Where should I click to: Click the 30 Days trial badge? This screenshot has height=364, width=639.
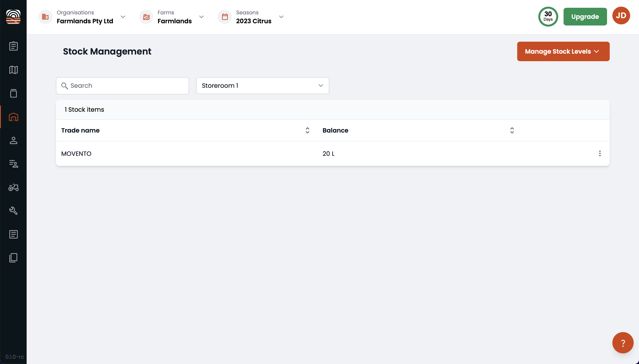pyautogui.click(x=548, y=16)
